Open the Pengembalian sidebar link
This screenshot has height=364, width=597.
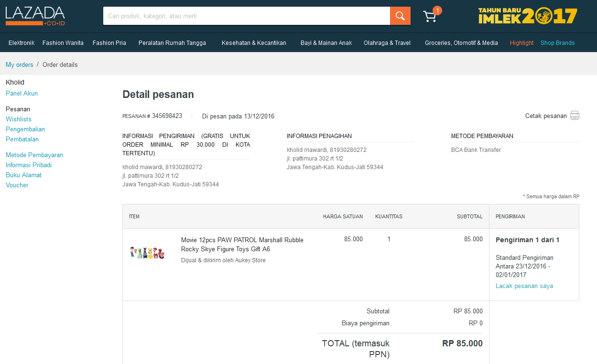click(x=25, y=129)
